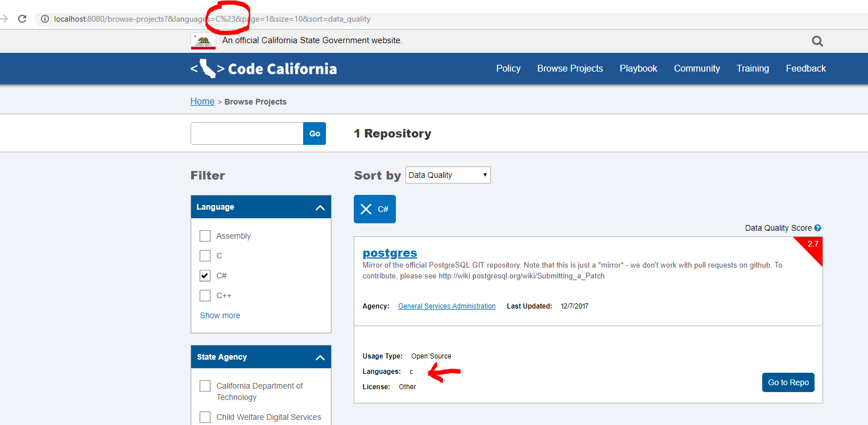Click the site info icon in address bar
Viewport: 868px width, 425px height.
click(x=45, y=19)
